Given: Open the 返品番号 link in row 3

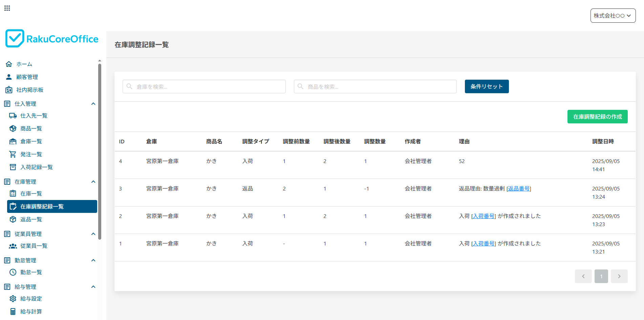Looking at the screenshot, I should pyautogui.click(x=519, y=189).
